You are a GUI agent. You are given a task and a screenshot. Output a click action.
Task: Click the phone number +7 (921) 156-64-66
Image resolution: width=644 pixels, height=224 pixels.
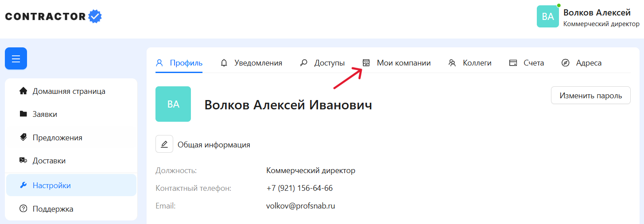(299, 188)
